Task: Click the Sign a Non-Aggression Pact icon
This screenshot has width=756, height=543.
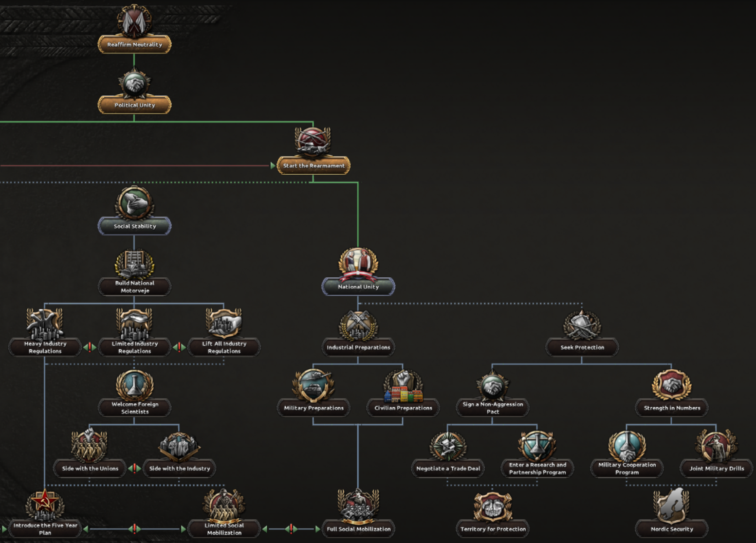Action: (493, 385)
